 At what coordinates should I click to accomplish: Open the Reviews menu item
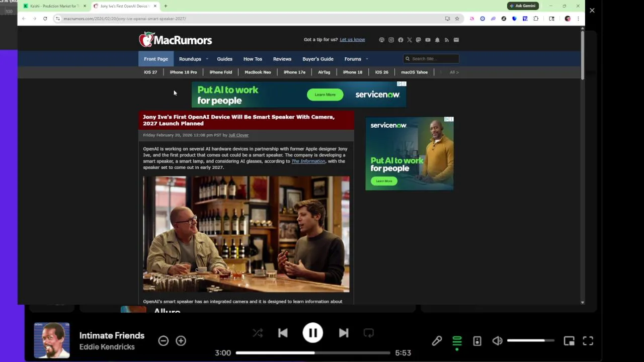pos(282,59)
